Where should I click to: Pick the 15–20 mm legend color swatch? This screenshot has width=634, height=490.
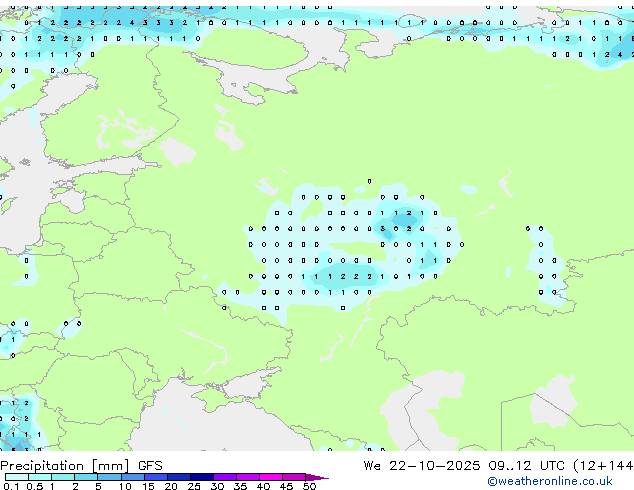(155, 477)
